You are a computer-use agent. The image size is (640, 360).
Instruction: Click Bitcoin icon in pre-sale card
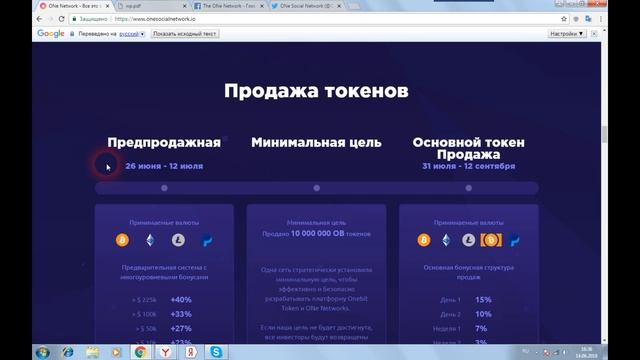(x=122, y=240)
